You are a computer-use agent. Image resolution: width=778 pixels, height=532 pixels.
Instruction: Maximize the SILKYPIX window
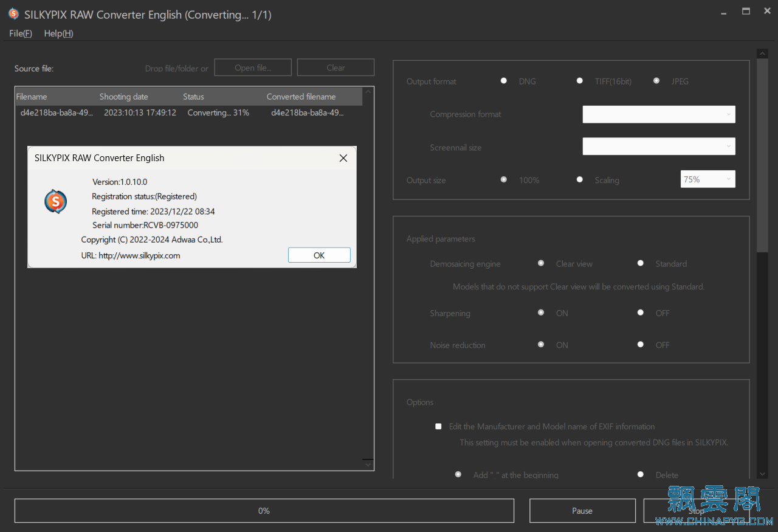(x=746, y=11)
